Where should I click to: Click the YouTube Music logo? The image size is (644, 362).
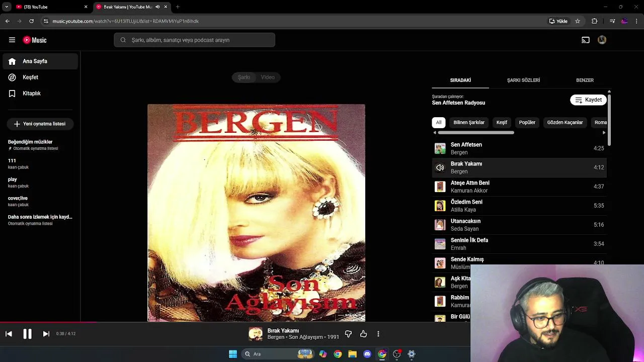click(x=35, y=40)
